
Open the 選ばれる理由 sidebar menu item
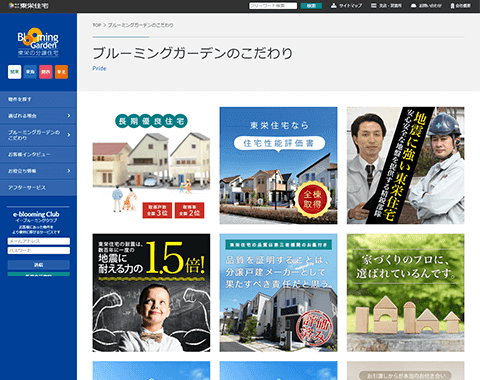tap(38, 116)
